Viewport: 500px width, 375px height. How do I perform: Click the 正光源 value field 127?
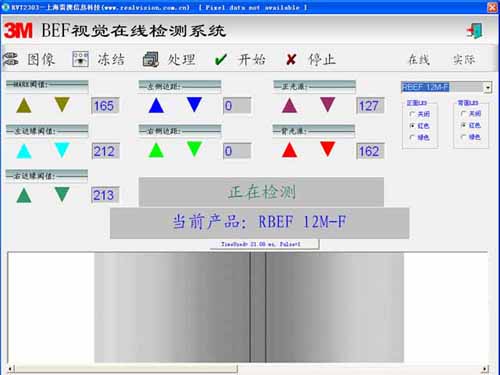370,106
